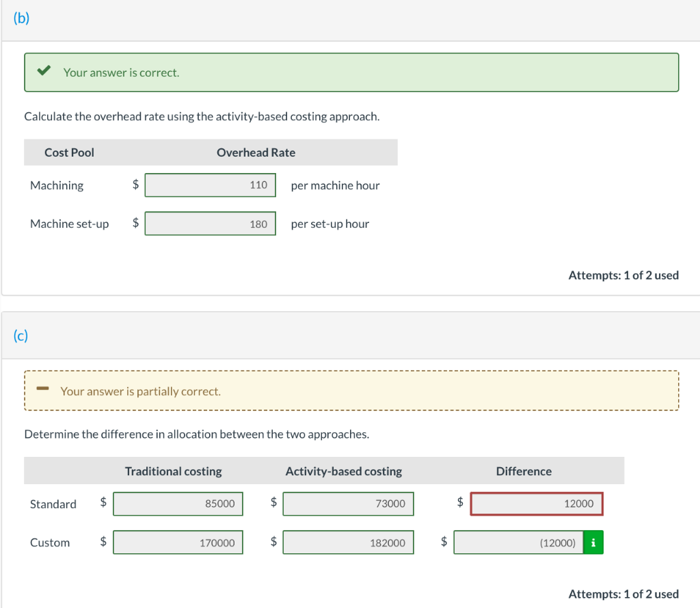Screen dimensions: 700x608
Task: Click the (c) section heading
Action: (21, 335)
